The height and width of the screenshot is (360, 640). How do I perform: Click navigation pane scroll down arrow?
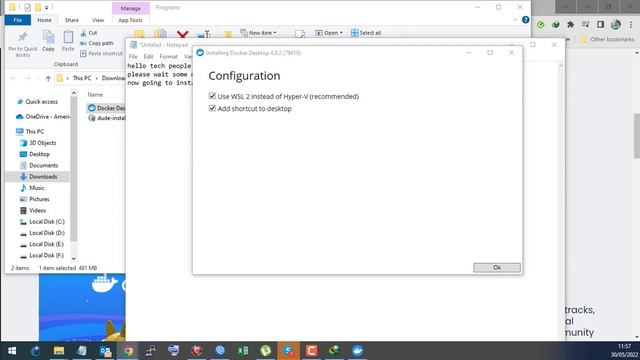point(73,258)
